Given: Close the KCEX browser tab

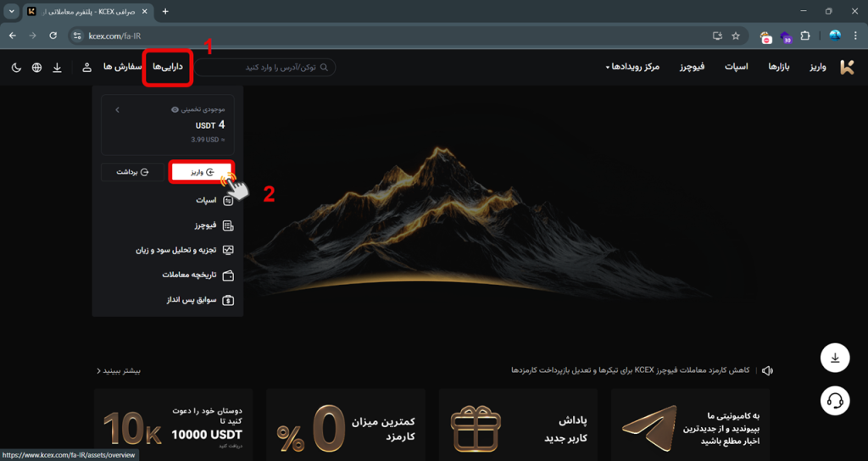Looking at the screenshot, I should click(x=146, y=12).
